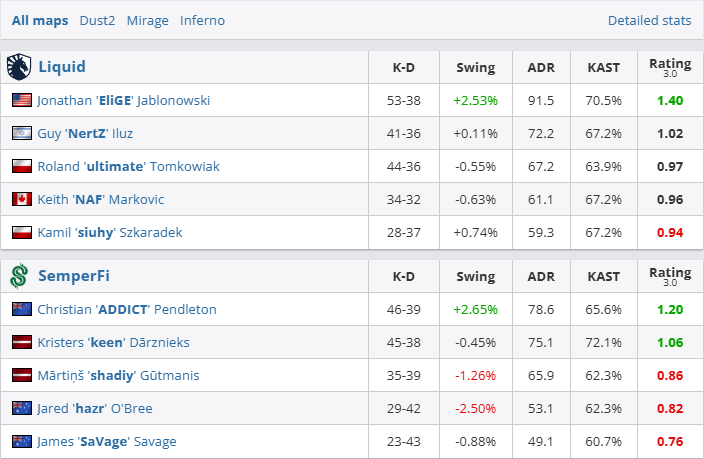Open the Detailed stats link
The width and height of the screenshot is (704, 459).
(x=649, y=20)
